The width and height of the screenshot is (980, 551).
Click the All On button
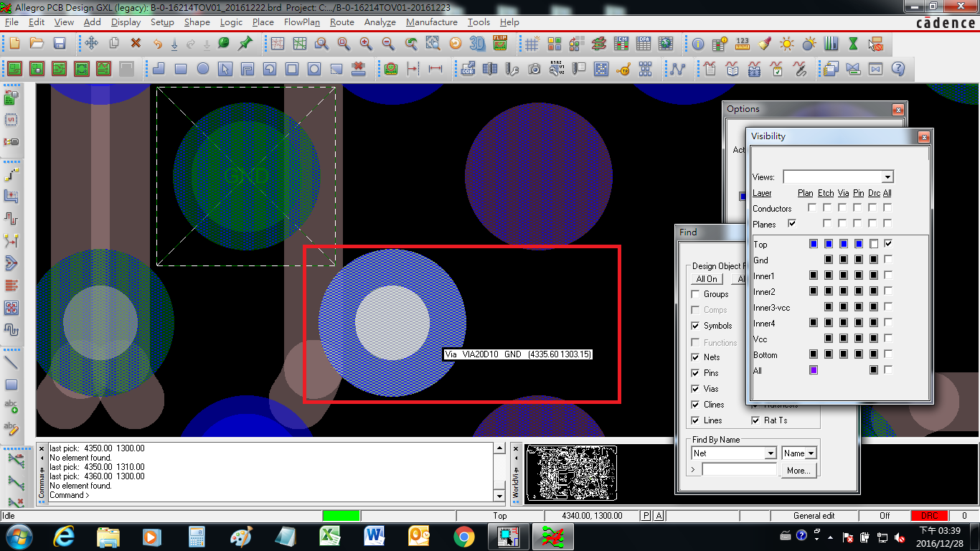point(707,279)
